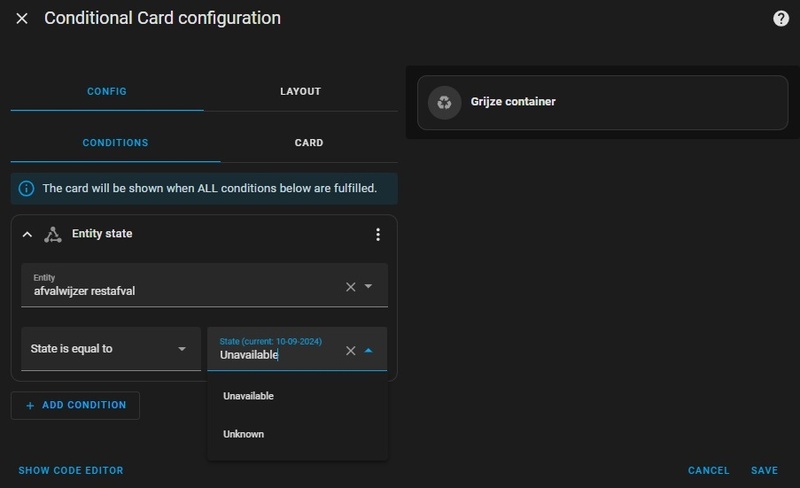Switch to the Layout tab

[300, 91]
